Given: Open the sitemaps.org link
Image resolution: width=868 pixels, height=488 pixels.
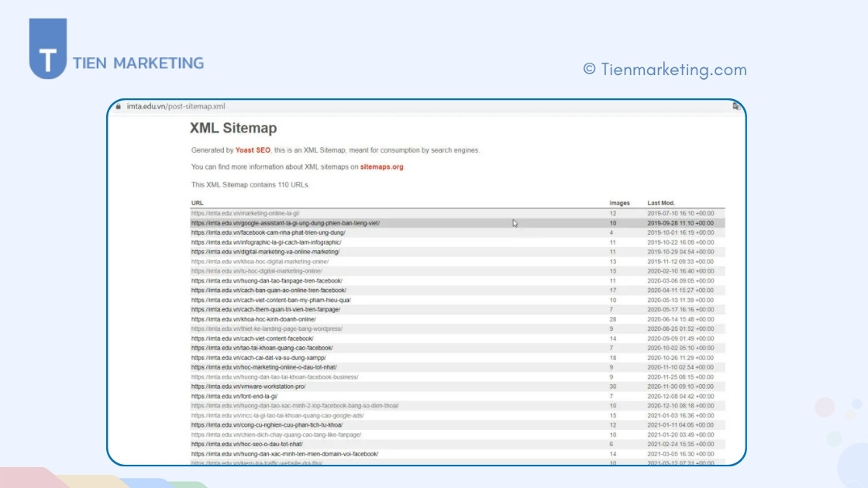Looking at the screenshot, I should click(x=381, y=167).
